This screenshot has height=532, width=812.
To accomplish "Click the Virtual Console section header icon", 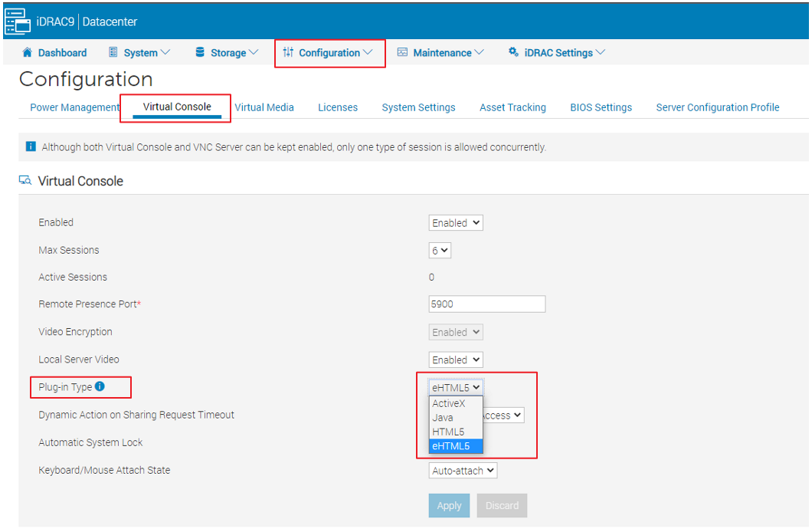I will coord(25,180).
